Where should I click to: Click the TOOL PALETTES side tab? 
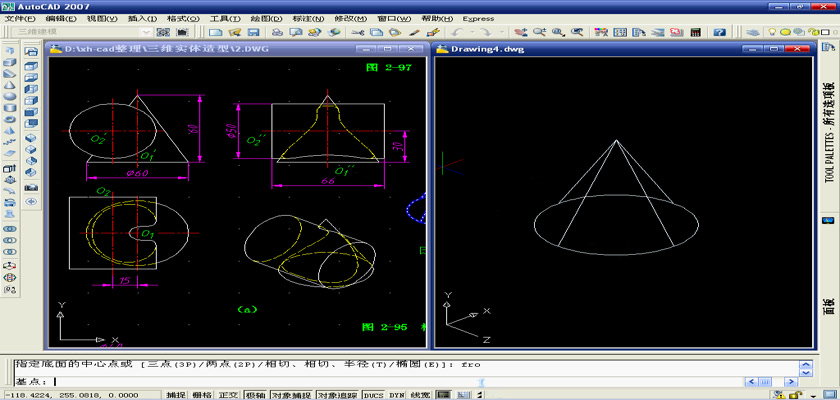829,132
